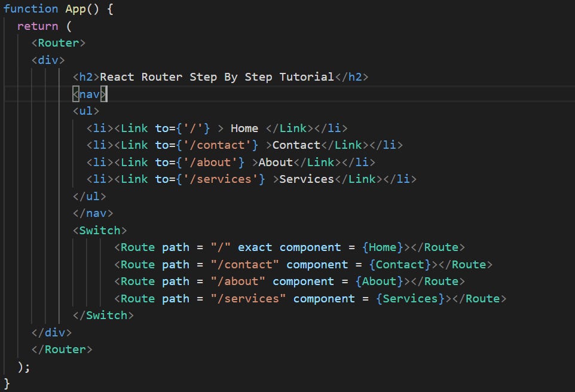This screenshot has height=392, width=575.
Task: Click the "/about" path string in the Route line
Action: point(238,281)
